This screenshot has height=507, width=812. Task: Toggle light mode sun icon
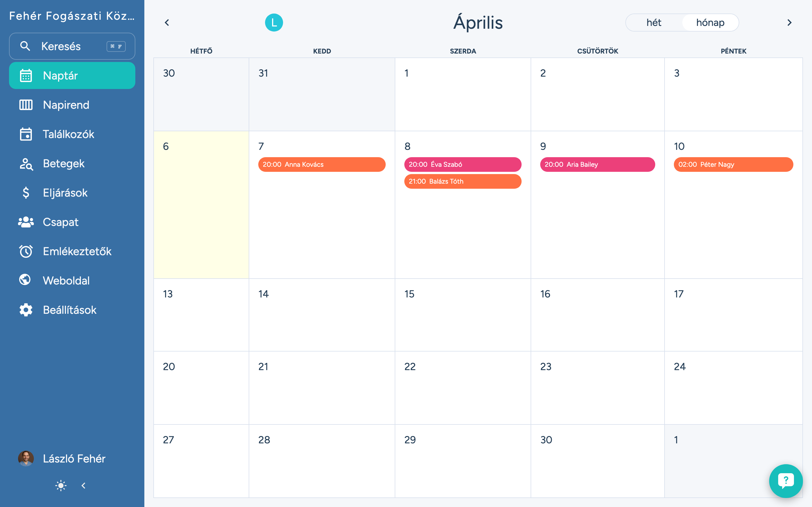pyautogui.click(x=61, y=486)
